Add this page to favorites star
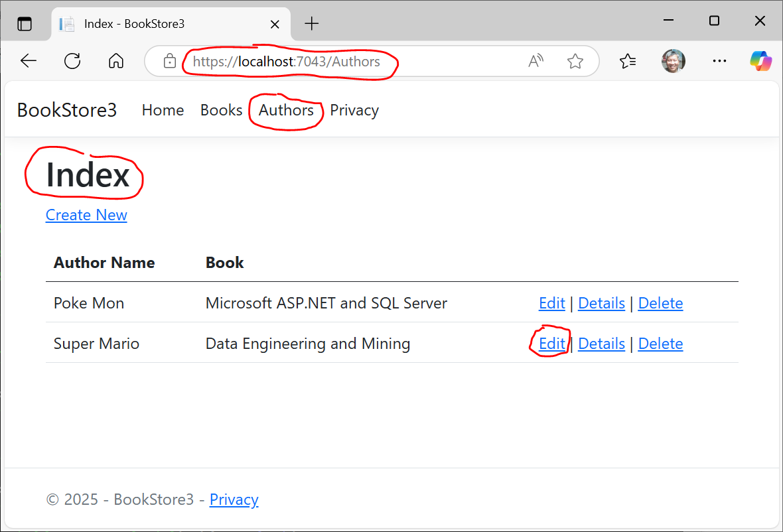This screenshot has height=532, width=783. [x=575, y=61]
